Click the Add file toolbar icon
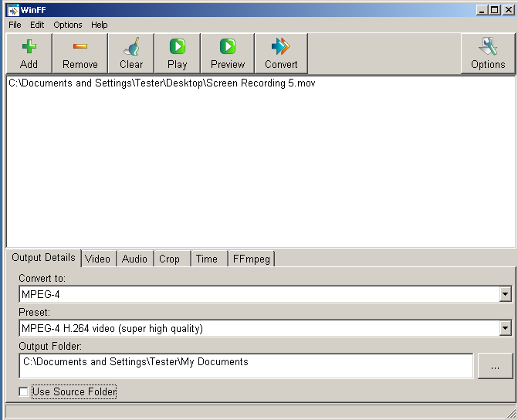Viewport: 518px width, 420px height. tap(29, 46)
